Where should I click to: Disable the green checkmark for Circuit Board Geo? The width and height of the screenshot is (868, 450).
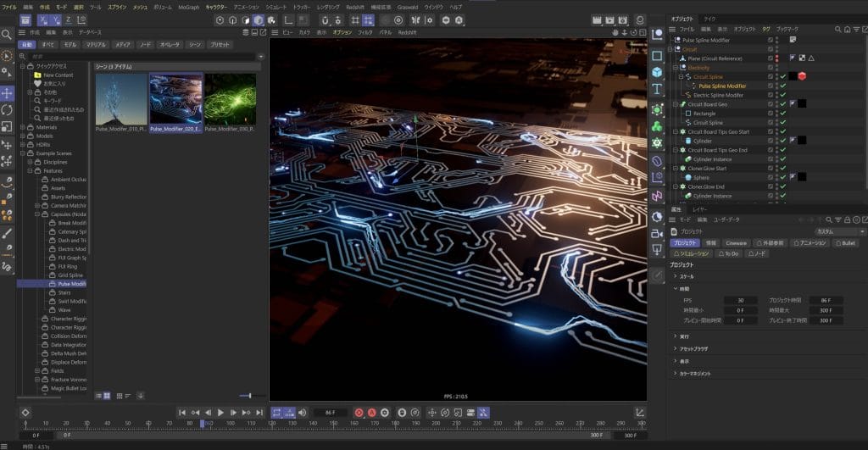point(783,104)
